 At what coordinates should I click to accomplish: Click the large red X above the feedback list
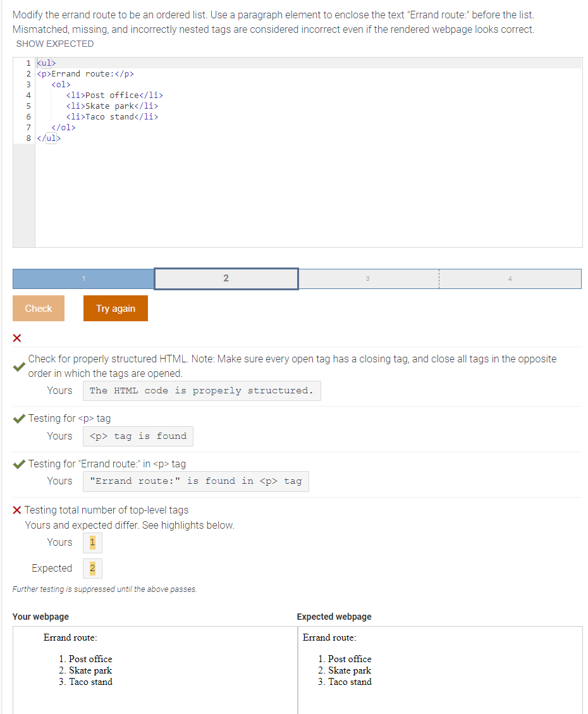point(17,338)
